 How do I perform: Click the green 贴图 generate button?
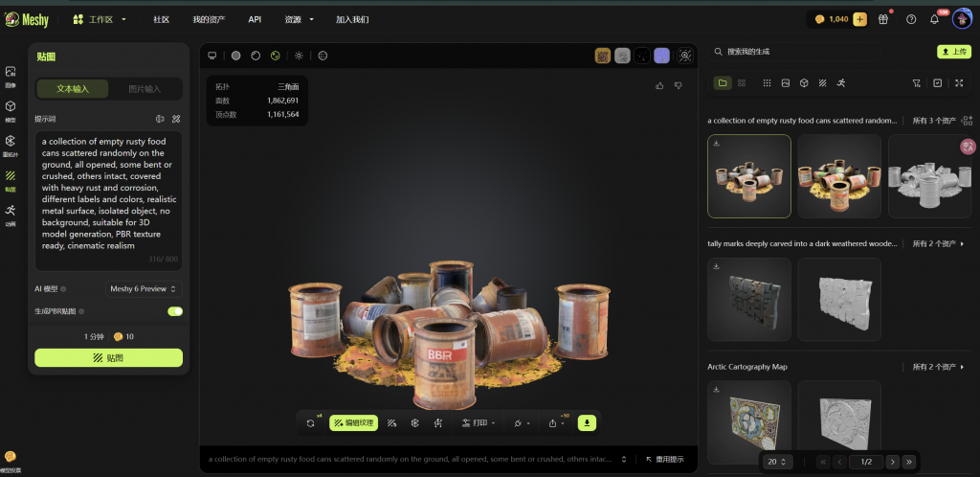108,357
